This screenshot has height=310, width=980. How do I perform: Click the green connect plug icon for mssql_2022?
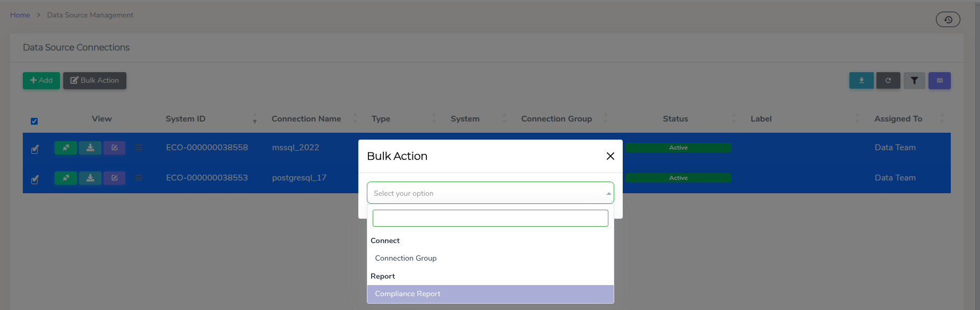coord(66,148)
